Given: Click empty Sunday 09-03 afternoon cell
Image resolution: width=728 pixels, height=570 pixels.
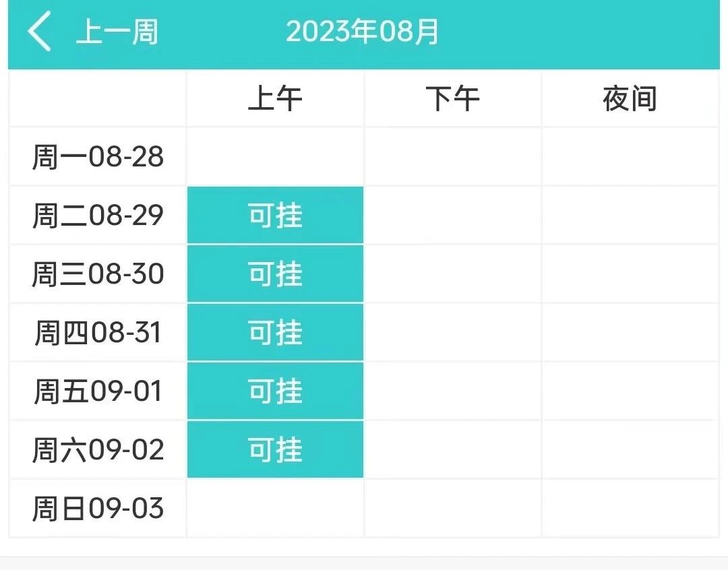Looking at the screenshot, I should click(453, 508).
